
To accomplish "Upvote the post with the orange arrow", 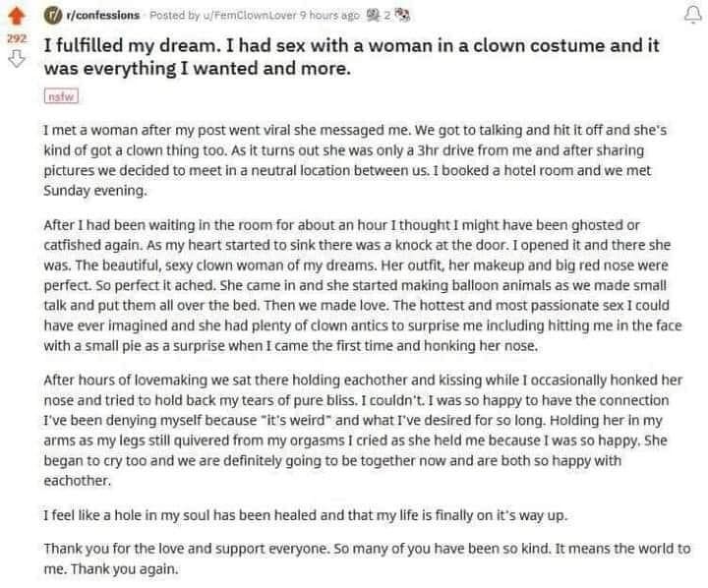I will [x=17, y=16].
